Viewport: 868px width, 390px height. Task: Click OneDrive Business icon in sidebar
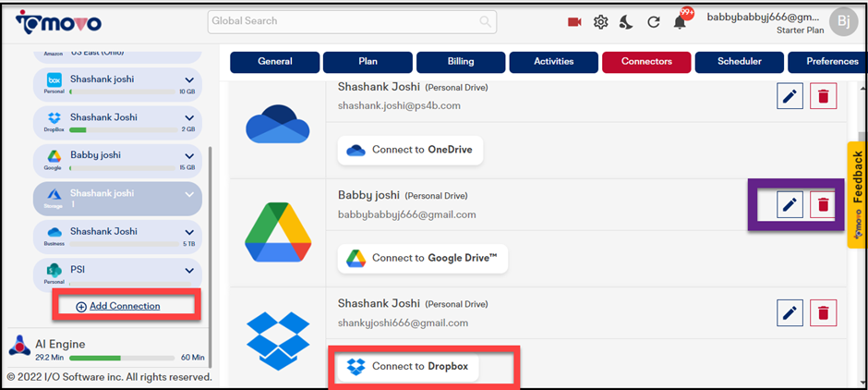click(x=54, y=232)
